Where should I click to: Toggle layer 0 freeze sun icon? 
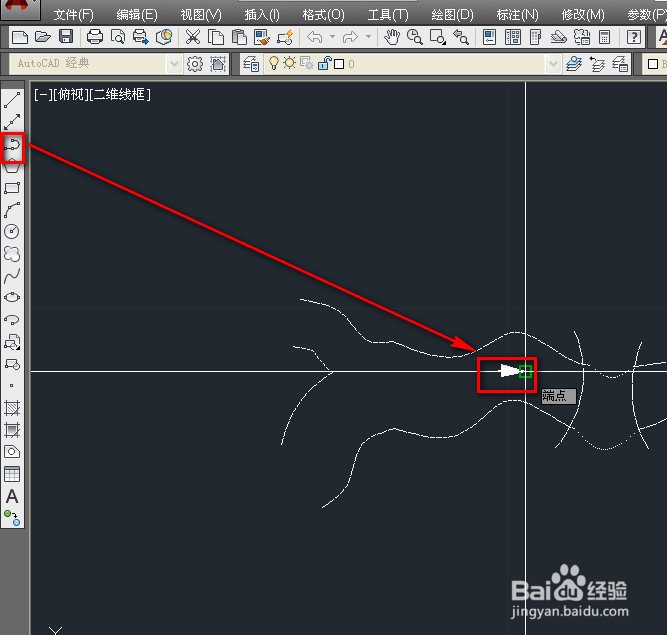pyautogui.click(x=290, y=63)
